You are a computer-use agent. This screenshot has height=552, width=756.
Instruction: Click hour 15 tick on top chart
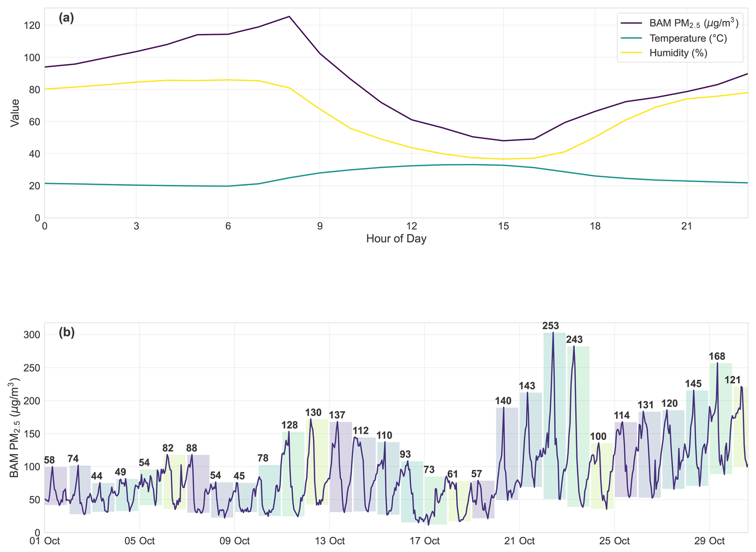(503, 227)
